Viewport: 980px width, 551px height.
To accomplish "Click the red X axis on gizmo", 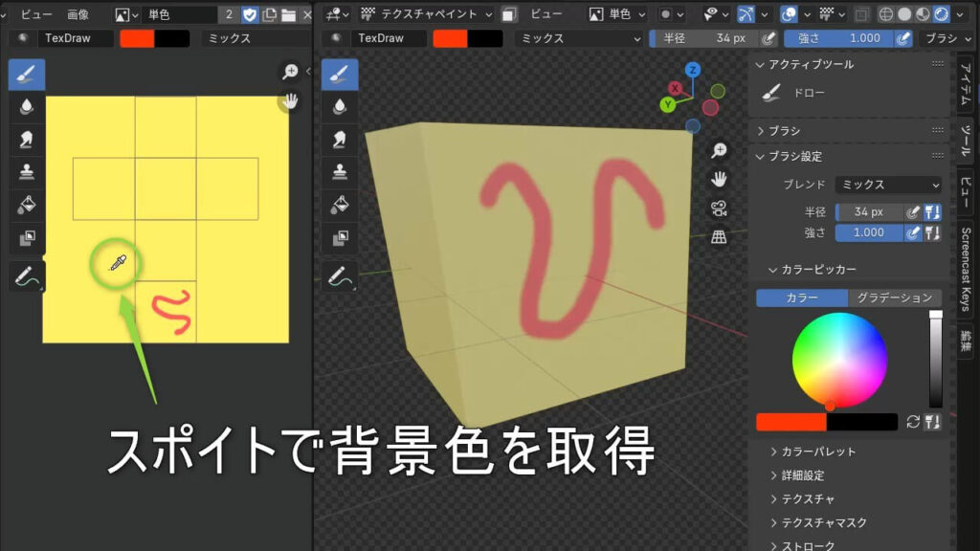I will (x=675, y=88).
